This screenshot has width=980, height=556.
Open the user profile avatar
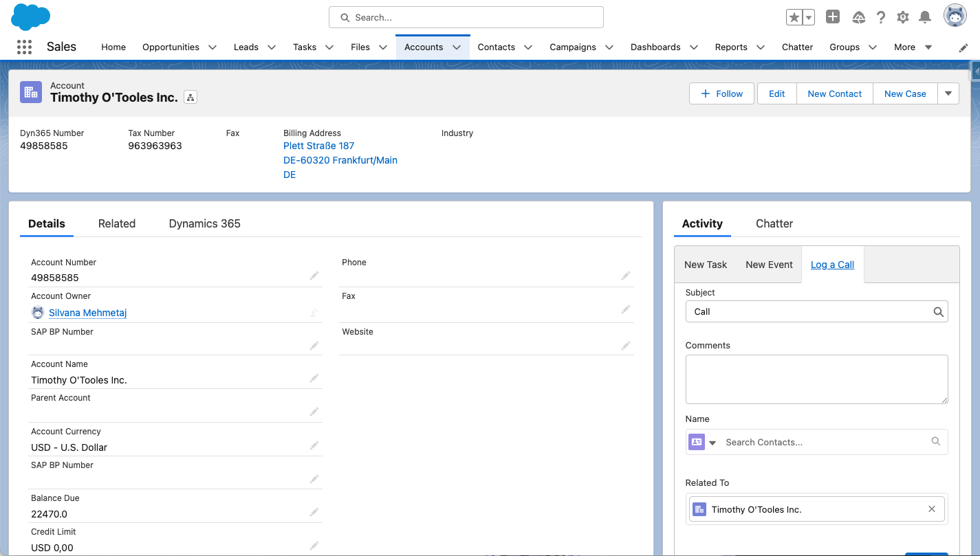coord(955,16)
